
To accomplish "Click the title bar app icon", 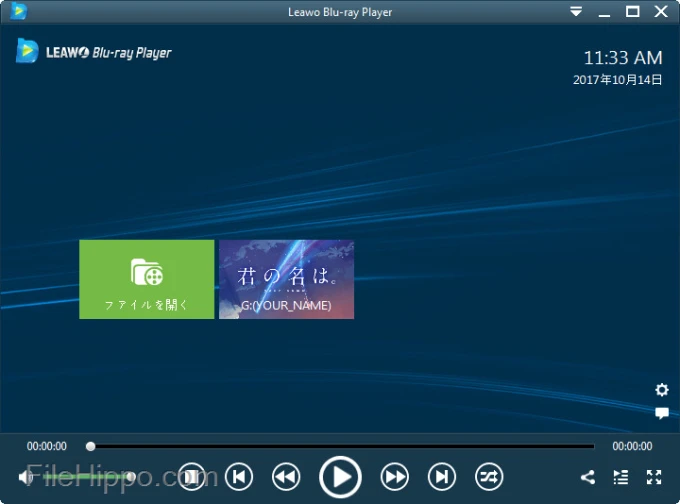I will click(19, 11).
